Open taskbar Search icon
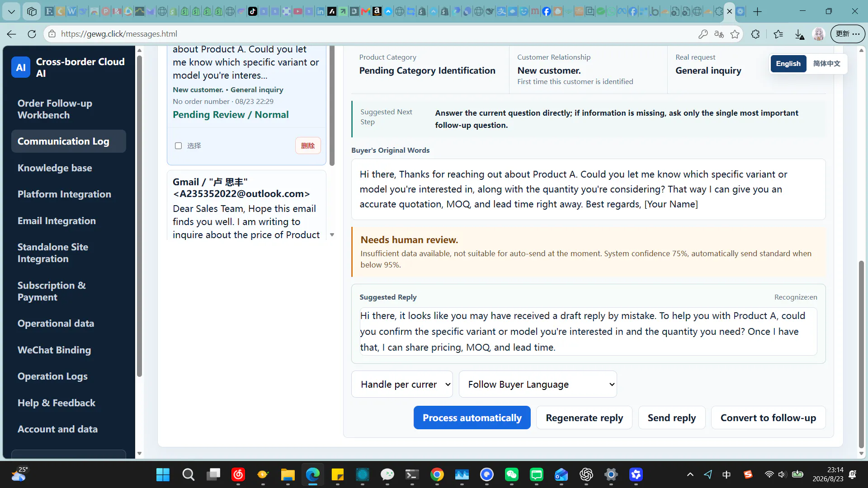 click(188, 474)
